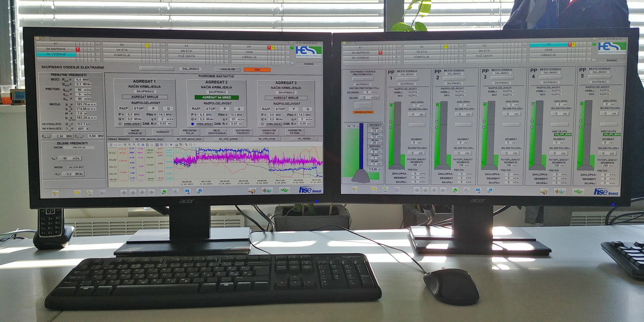Select KRMILJENJE radio button for Agregat 1
644x322 pixels.
tap(120, 124)
